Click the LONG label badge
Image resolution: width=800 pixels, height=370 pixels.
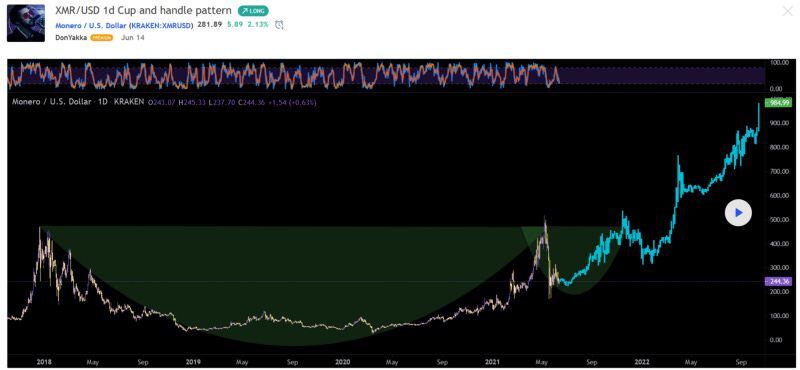[x=253, y=11]
